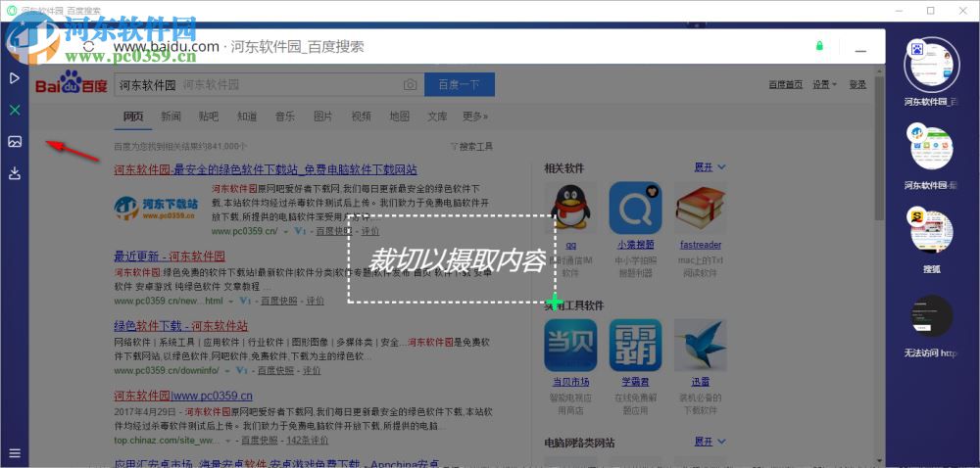Click the 当贝市场 text link

570,382
